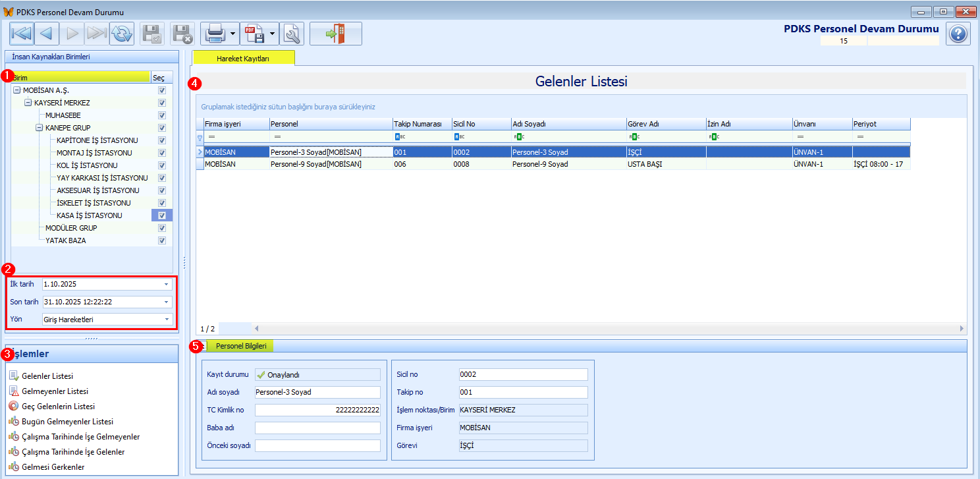Collapse the KANEPE GRUP tree node
The width and height of the screenshot is (980, 479).
click(x=40, y=128)
